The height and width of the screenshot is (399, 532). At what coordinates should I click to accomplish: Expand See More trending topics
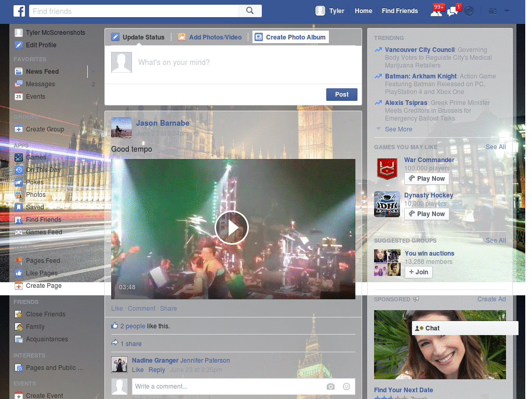coord(398,129)
